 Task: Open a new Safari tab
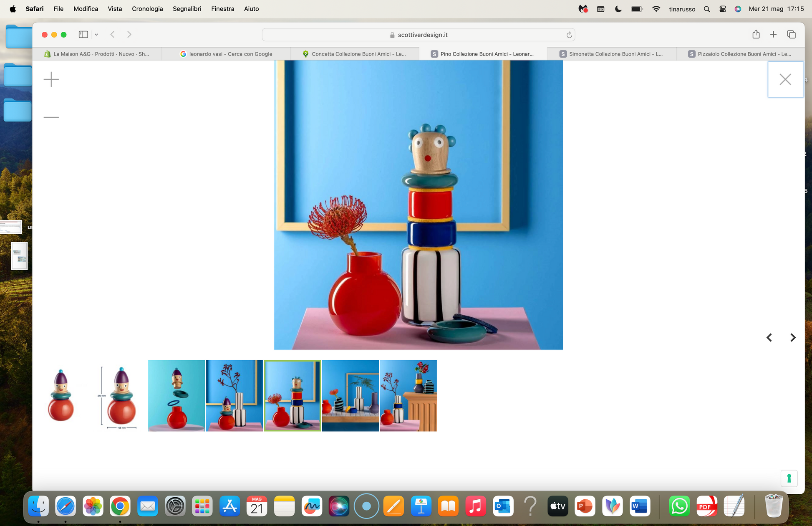tap(773, 35)
